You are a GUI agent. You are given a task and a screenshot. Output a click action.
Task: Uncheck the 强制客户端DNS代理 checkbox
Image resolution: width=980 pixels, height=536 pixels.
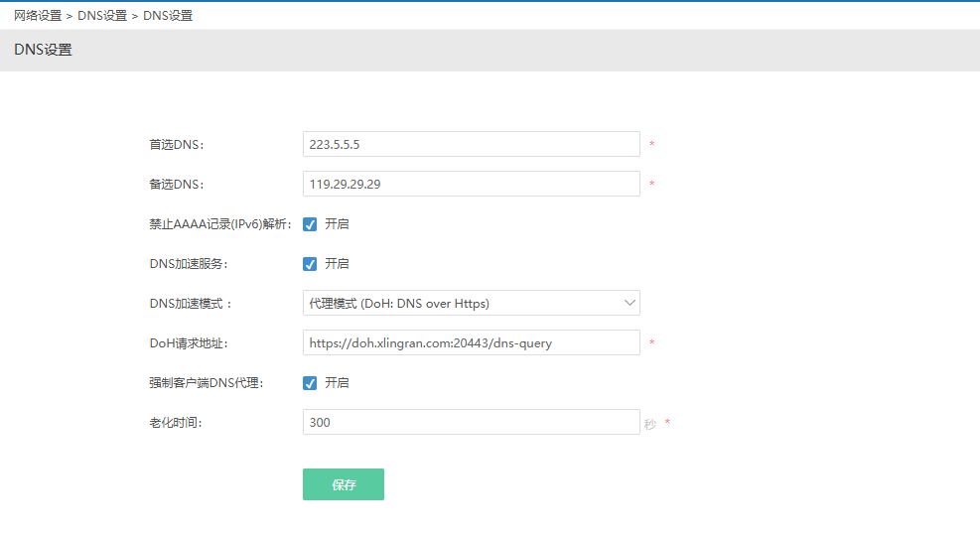coord(310,383)
